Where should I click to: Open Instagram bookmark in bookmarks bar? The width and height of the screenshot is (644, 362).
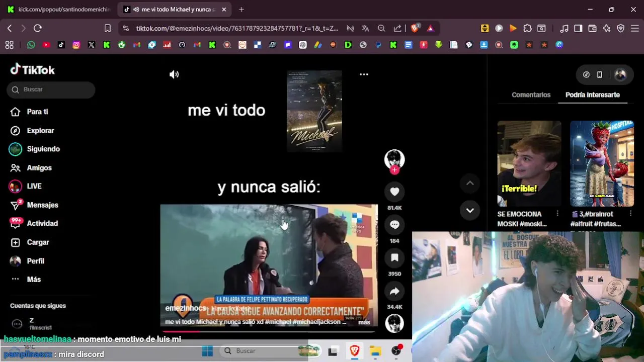tap(76, 45)
